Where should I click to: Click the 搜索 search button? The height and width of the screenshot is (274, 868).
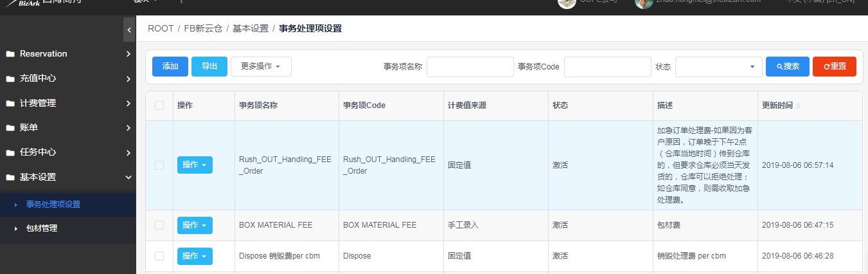[788, 66]
